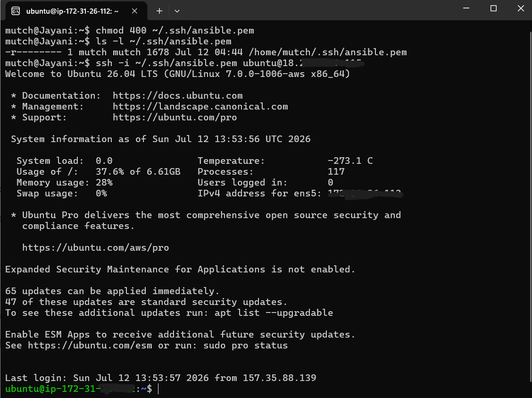Click the terminal icon on the tab
Viewport: 532px width, 398px height.
point(16,11)
